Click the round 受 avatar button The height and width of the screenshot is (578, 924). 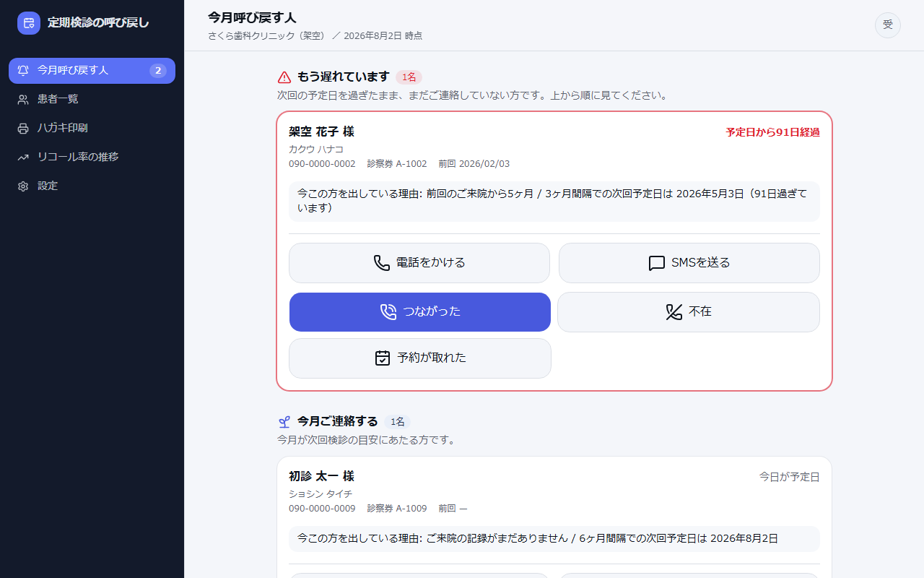click(888, 25)
